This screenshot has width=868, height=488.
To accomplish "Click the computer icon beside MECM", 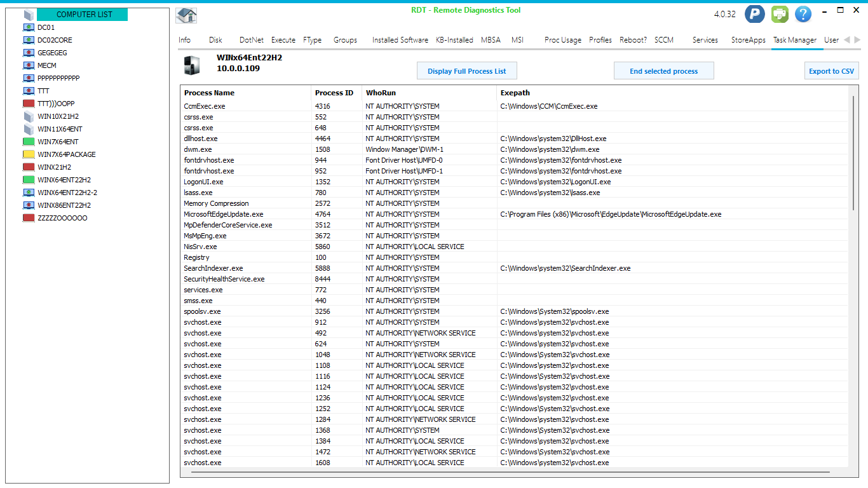I will tap(29, 65).
